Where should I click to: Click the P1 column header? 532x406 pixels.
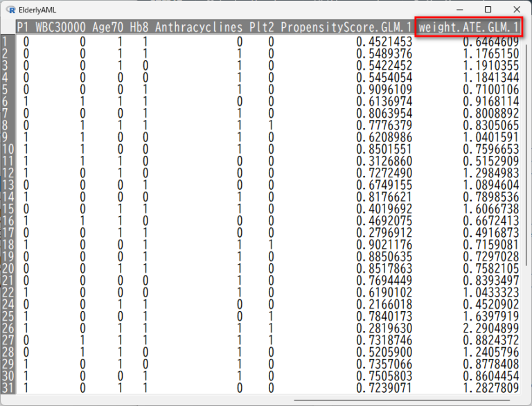click(24, 28)
